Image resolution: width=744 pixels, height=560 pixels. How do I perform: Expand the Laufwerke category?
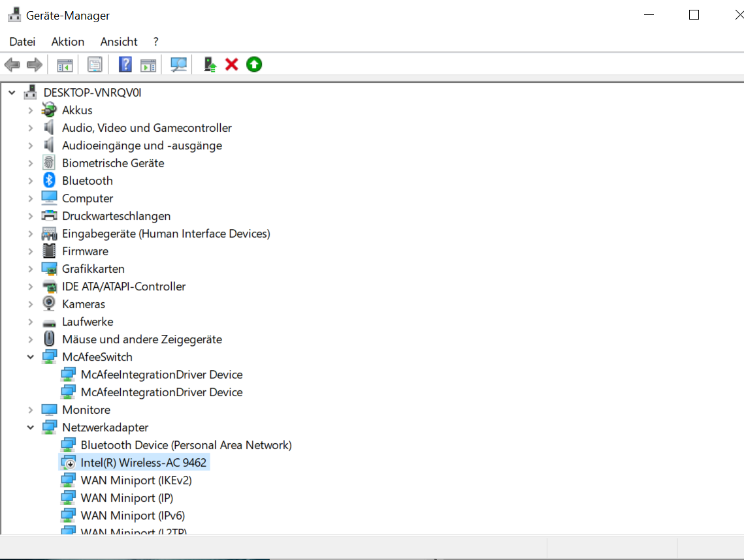(x=30, y=322)
